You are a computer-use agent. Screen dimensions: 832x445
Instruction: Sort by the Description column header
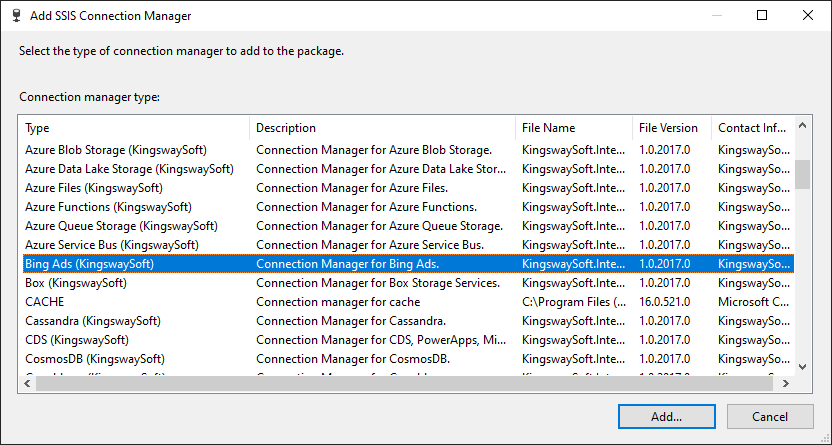click(383, 128)
